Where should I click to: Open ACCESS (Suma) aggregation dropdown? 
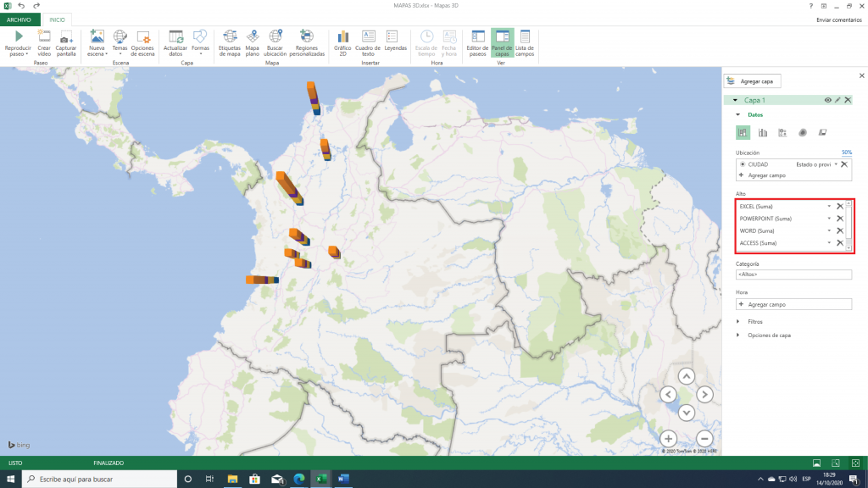pyautogui.click(x=829, y=243)
